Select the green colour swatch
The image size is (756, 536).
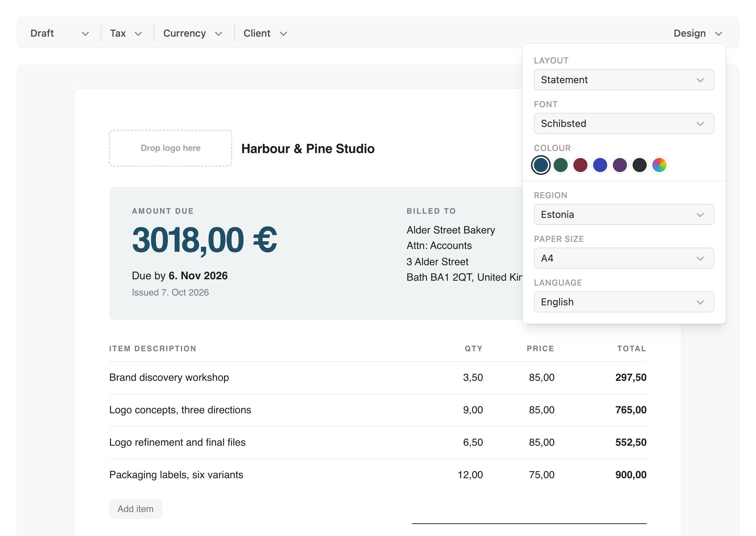[x=561, y=165]
